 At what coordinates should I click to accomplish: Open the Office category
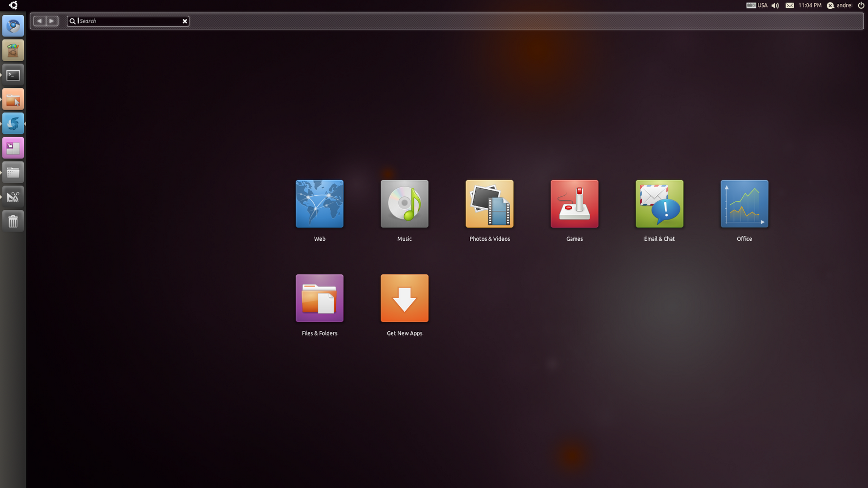pos(744,204)
